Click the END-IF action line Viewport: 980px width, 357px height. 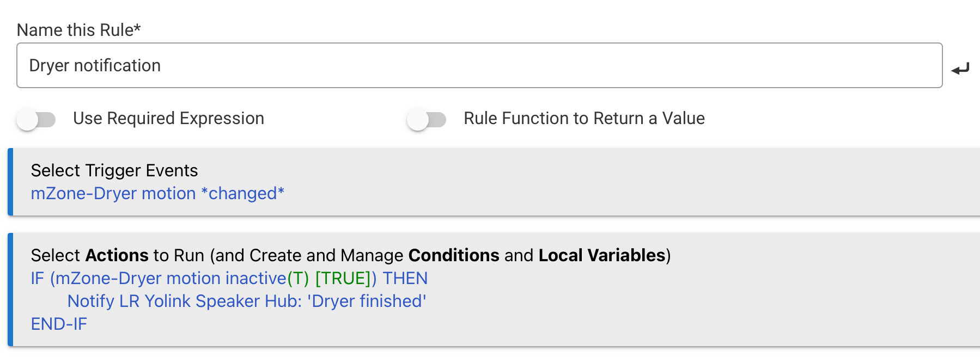(59, 324)
